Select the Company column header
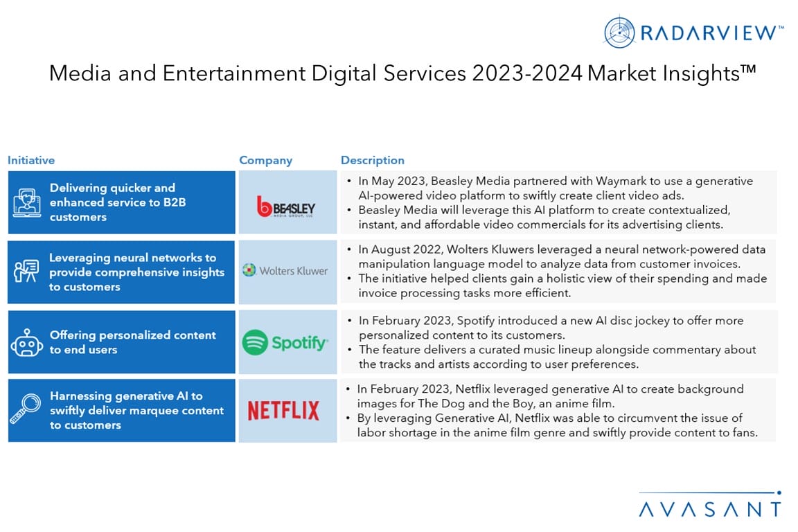Viewport: 798px width, 532px height. [265, 160]
